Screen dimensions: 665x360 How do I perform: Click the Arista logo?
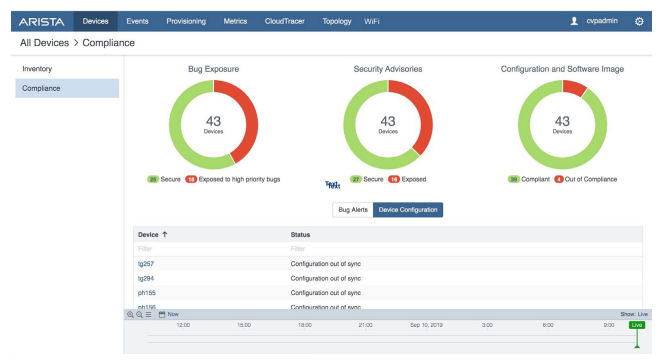(x=42, y=22)
